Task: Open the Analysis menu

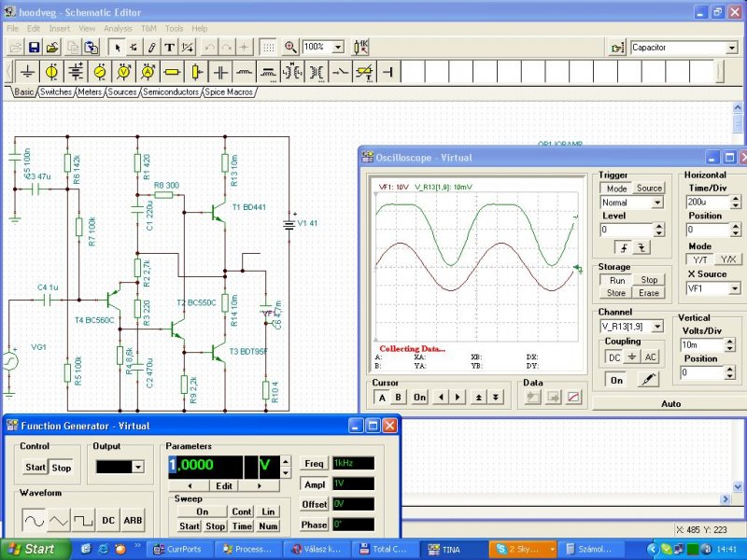Action: (118, 29)
